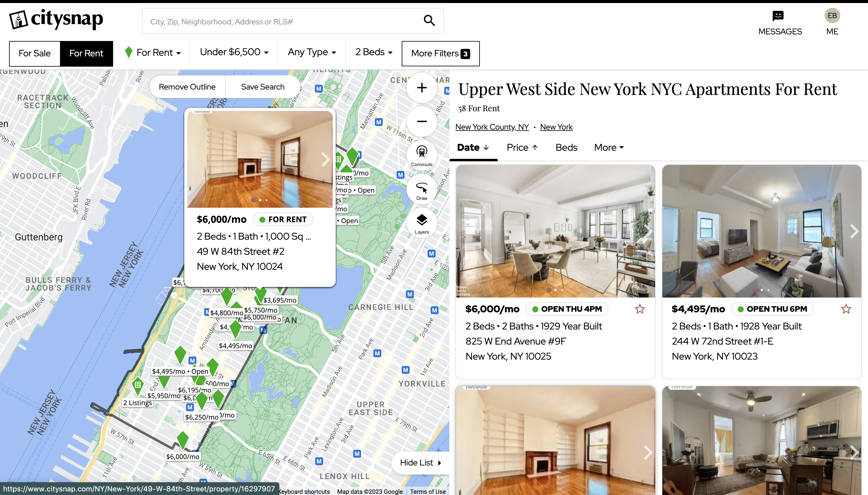Viewport: 868px width, 495px height.
Task: Click FOR RENT badge in map popup
Action: point(283,219)
